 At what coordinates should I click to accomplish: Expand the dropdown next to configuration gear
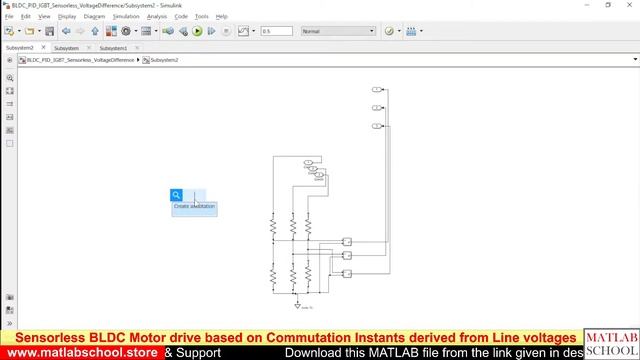point(136,31)
